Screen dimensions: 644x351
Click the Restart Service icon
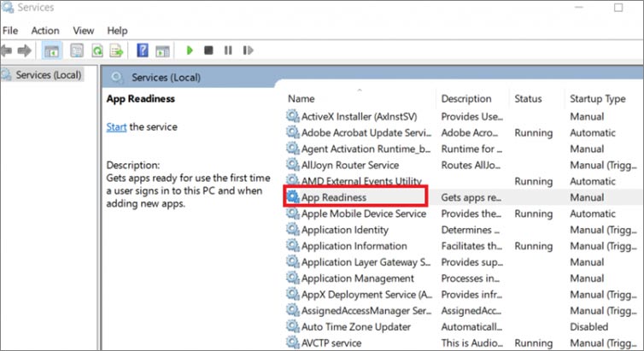pyautogui.click(x=248, y=50)
